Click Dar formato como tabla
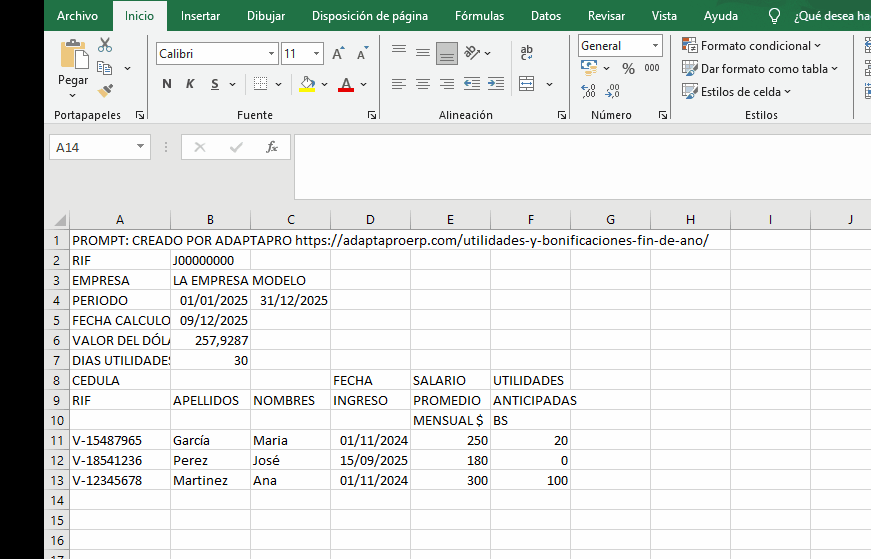Image resolution: width=871 pixels, height=559 pixels. point(759,69)
